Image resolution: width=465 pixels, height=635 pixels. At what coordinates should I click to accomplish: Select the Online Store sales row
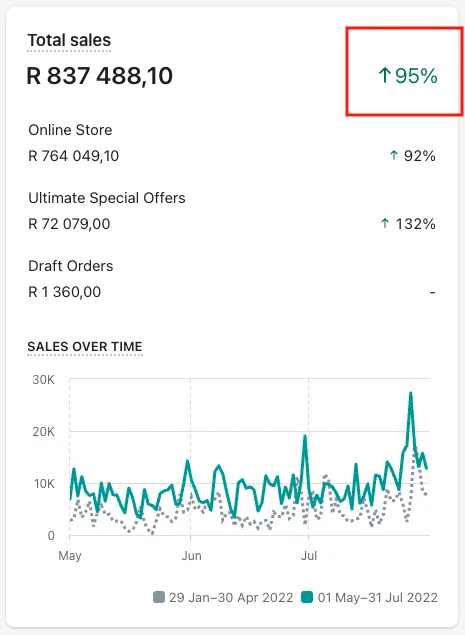pos(232,143)
